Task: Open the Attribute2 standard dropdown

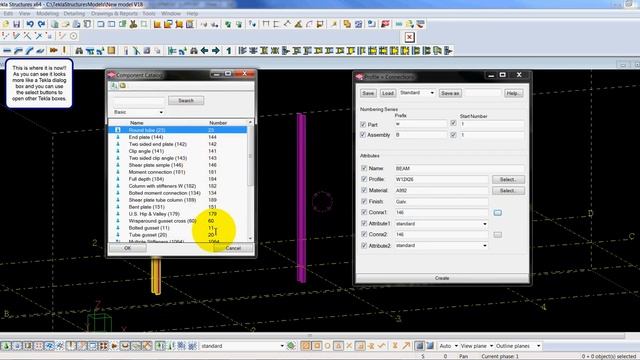Action: [x=441, y=246]
